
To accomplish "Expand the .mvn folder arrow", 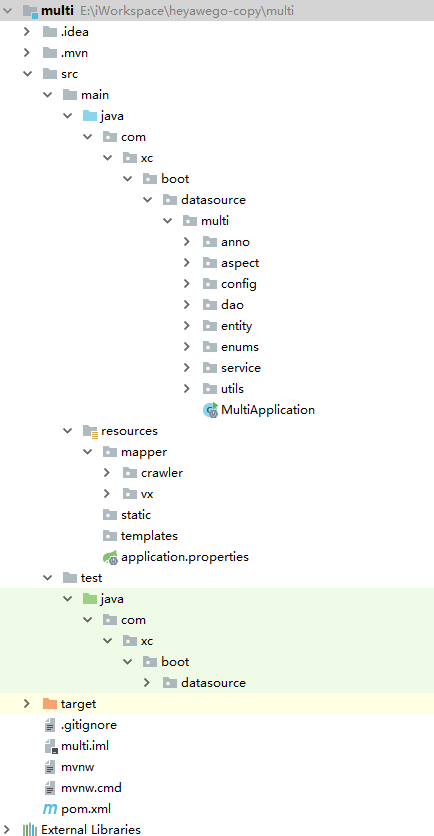I will 27,53.
